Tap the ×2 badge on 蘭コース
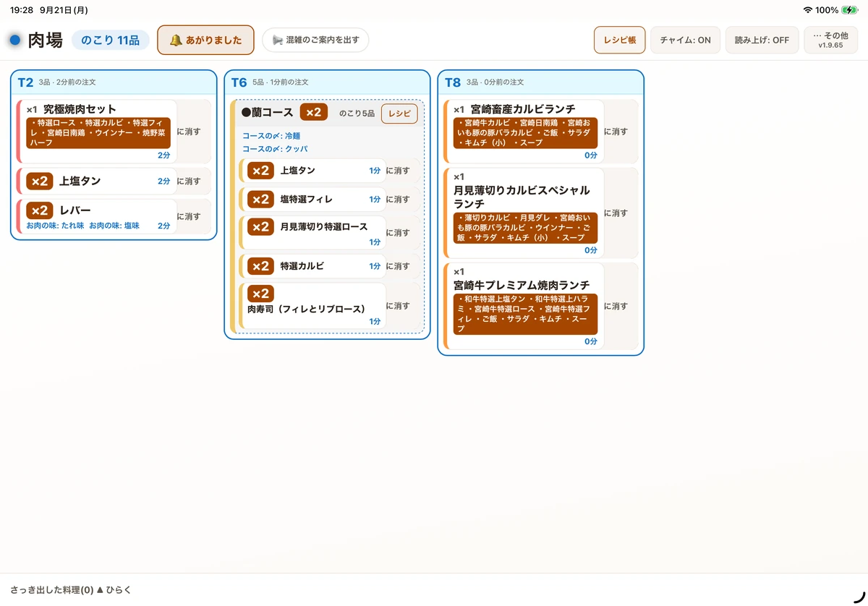This screenshot has width=868, height=606. pos(314,113)
